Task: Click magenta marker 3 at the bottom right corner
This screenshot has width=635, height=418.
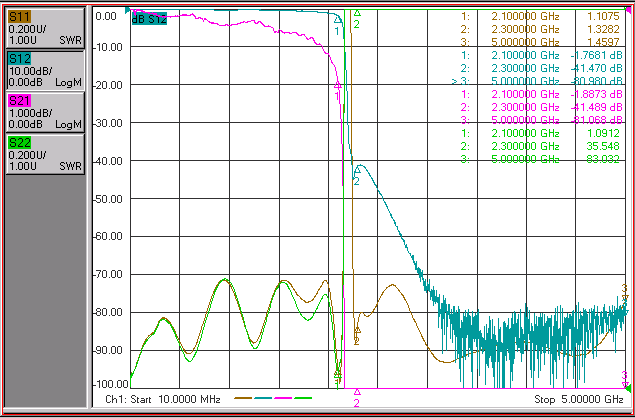Action: click(x=624, y=378)
